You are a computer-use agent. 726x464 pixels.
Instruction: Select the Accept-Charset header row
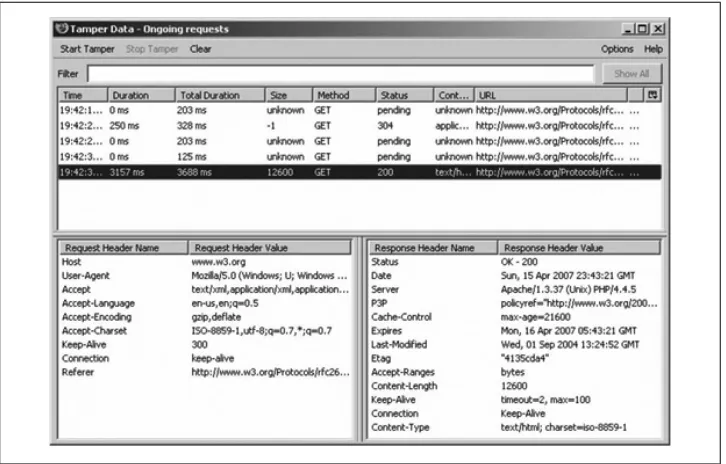(x=206, y=331)
